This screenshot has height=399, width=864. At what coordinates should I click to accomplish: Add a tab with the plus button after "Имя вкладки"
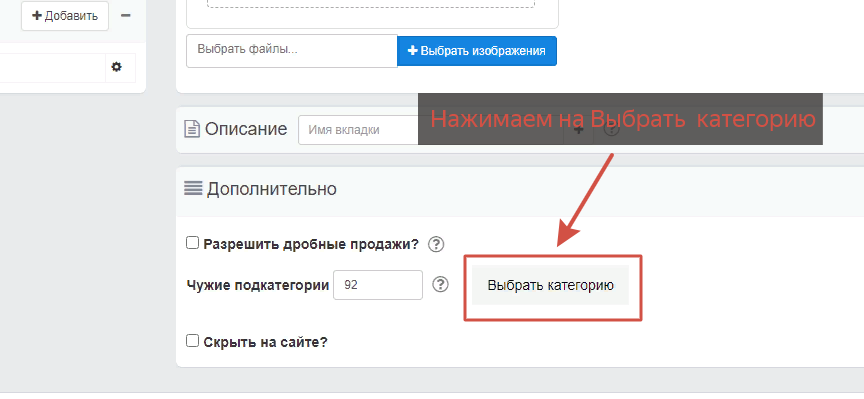(x=578, y=130)
